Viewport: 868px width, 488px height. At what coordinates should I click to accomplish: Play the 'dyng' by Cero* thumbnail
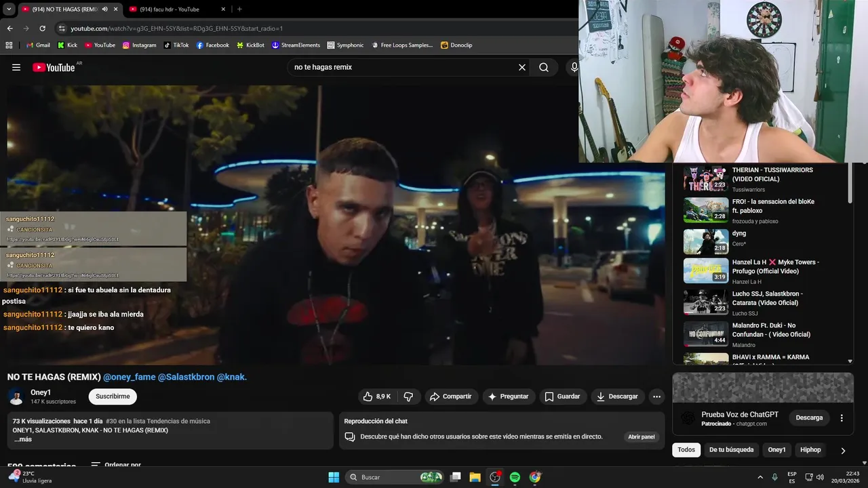click(706, 242)
